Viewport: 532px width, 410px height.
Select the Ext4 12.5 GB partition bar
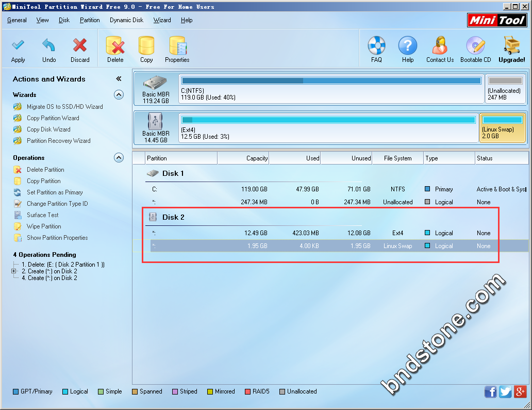click(x=328, y=128)
